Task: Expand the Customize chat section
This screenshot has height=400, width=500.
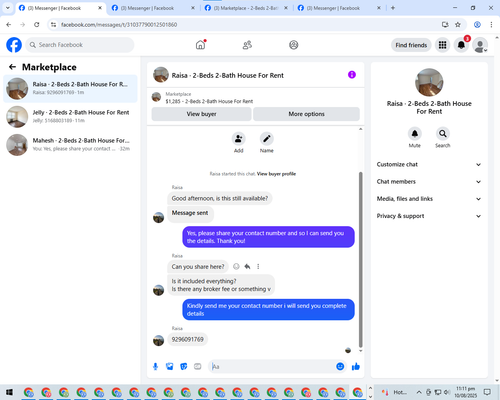Action: point(429,164)
